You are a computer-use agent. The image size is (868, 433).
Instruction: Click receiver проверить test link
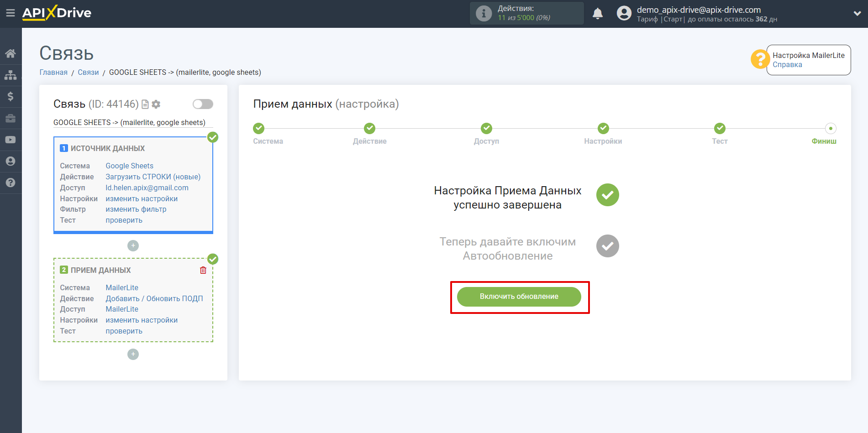[x=124, y=331]
